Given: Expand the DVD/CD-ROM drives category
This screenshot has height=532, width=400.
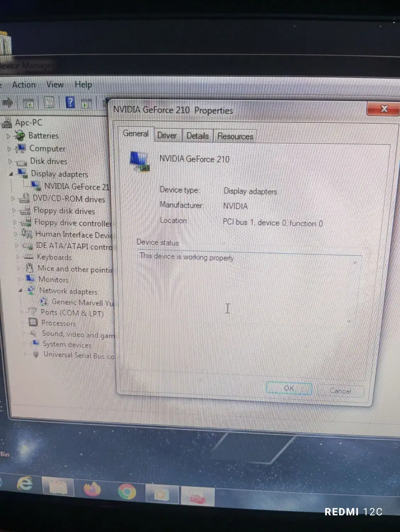Looking at the screenshot, I should tap(13, 199).
